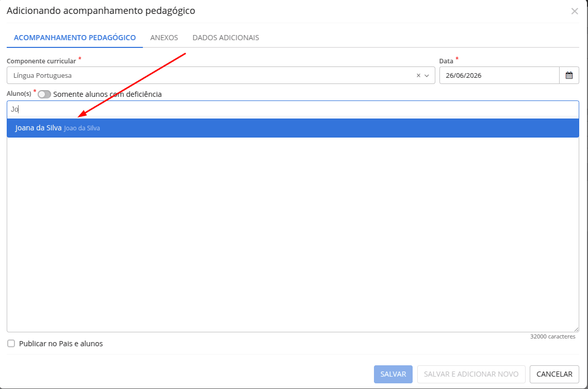Focus the Aluno(s) search input
The height and width of the screenshot is (389, 588).
pyautogui.click(x=293, y=109)
